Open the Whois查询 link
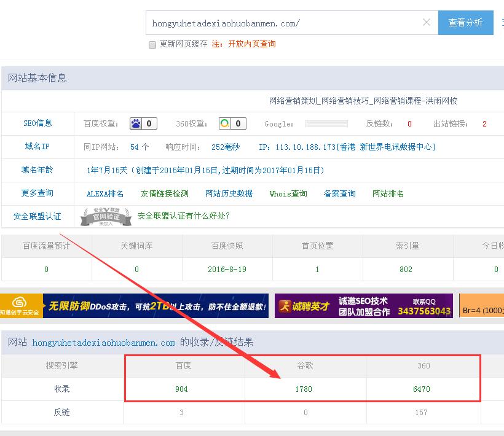This screenshot has height=436, width=504. tap(288, 193)
